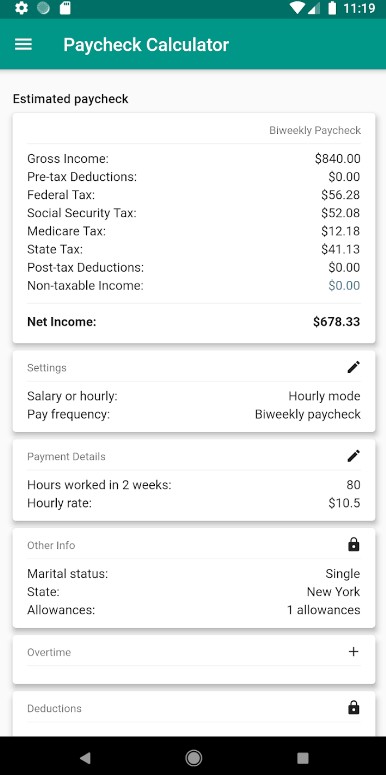Edit Settings with the pencil icon
The height and width of the screenshot is (775, 386).
tap(353, 367)
